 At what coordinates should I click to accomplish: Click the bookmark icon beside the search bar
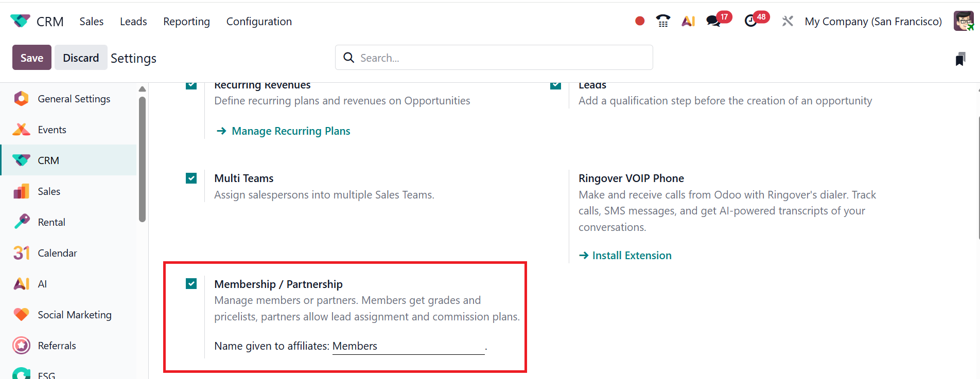[960, 59]
